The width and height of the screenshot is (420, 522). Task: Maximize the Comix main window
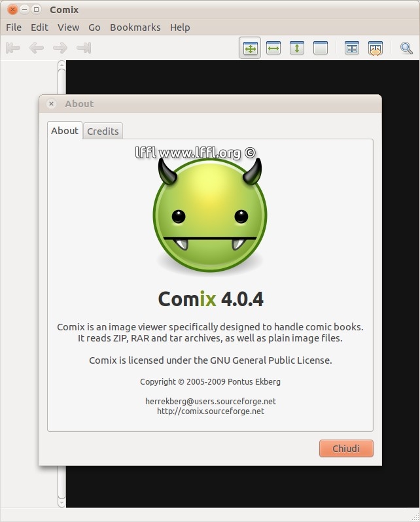(36, 10)
